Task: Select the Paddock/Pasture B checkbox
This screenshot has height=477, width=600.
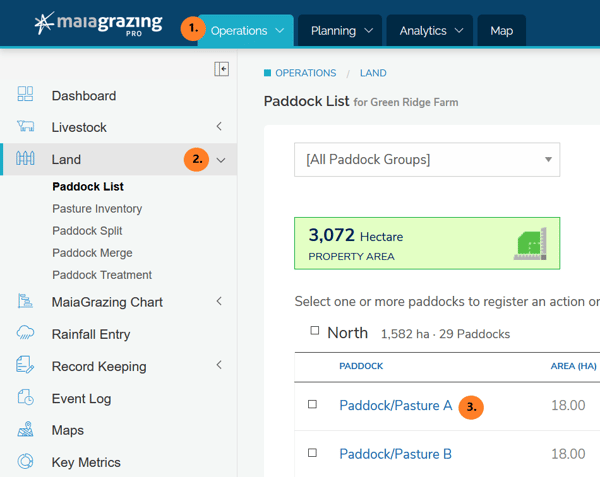Action: tap(312, 453)
